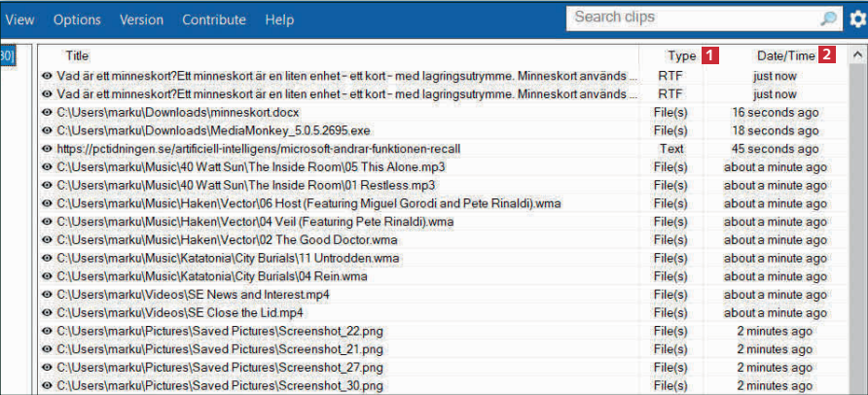Open the Options menu
The height and width of the screenshot is (395, 868).
click(77, 19)
